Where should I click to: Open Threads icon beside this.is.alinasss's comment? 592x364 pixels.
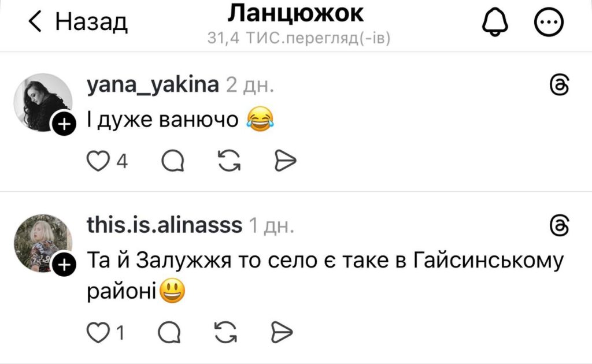559,225
